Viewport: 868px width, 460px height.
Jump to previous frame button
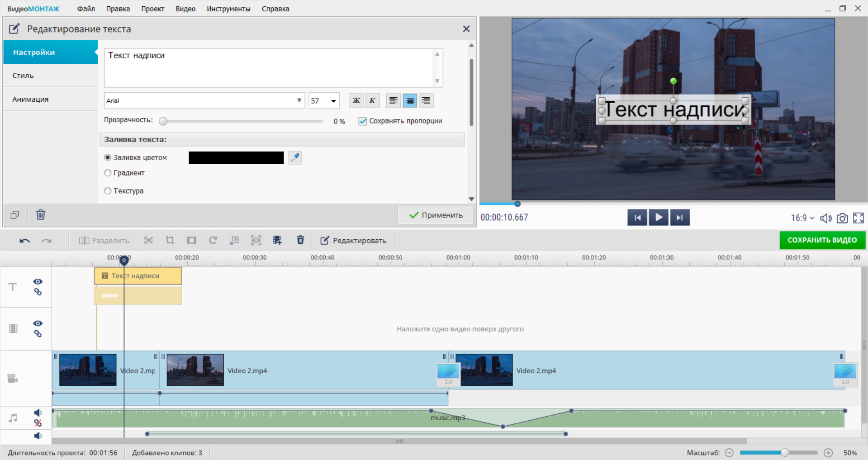(637, 218)
